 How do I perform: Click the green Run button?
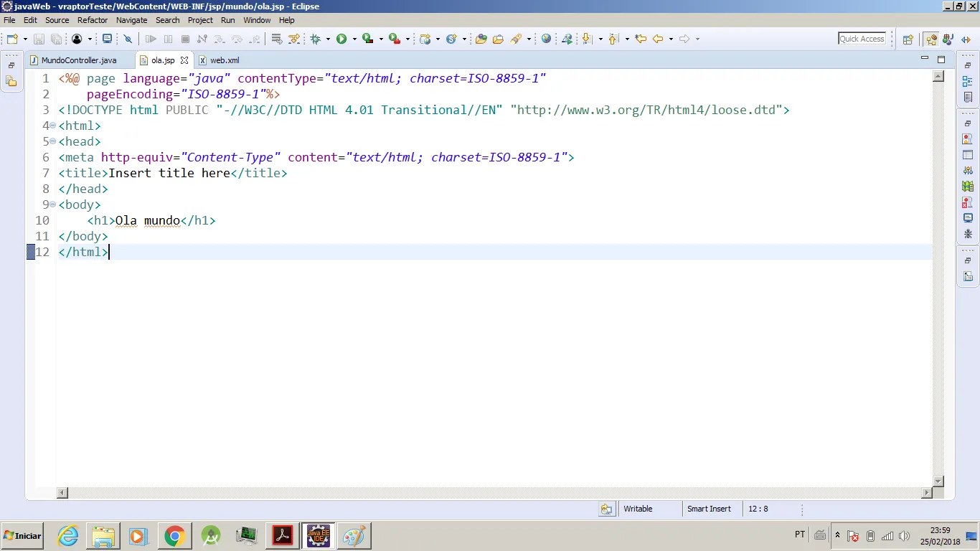pos(341,39)
